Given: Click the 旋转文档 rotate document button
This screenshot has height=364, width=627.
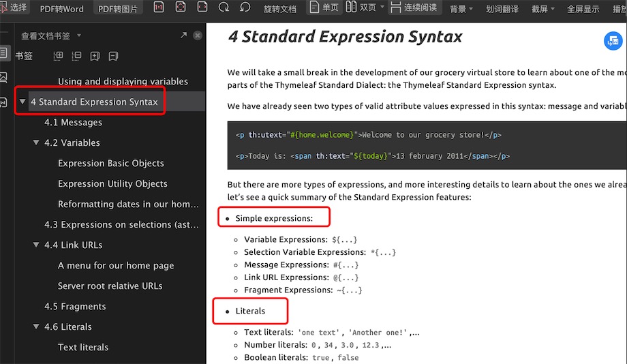Looking at the screenshot, I should [280, 9].
